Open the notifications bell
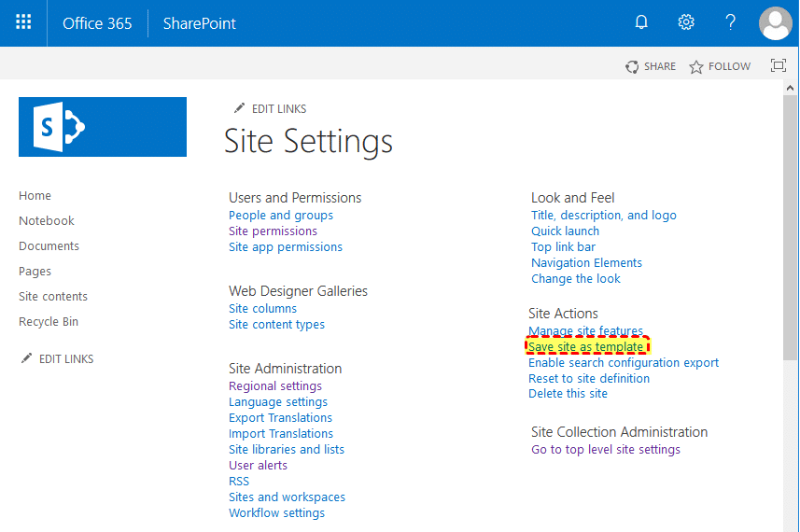This screenshot has height=532, width=800. (x=641, y=23)
